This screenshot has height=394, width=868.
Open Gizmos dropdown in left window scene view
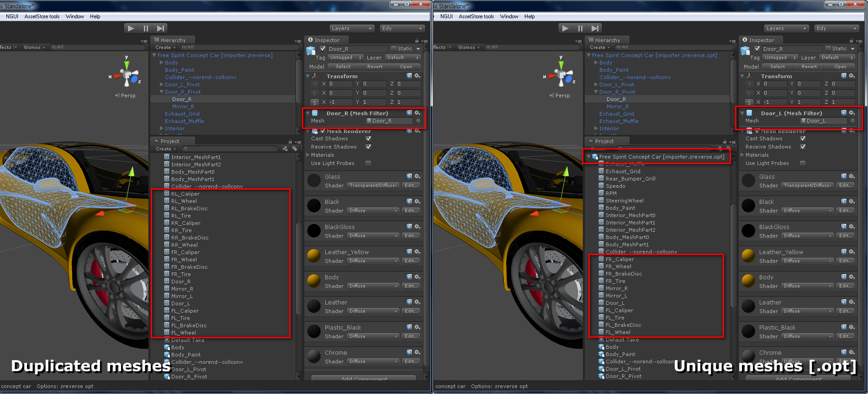pyautogui.click(x=34, y=47)
